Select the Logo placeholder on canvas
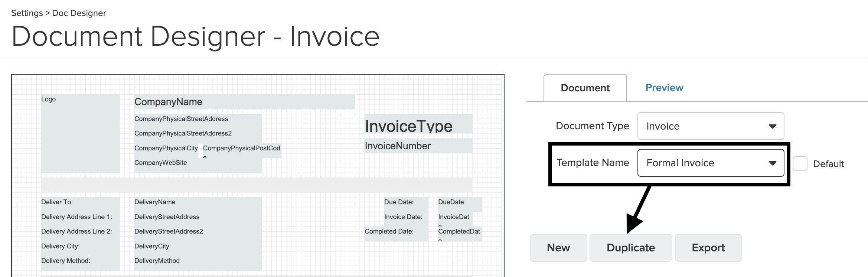This screenshot has height=277, width=868. (x=80, y=133)
